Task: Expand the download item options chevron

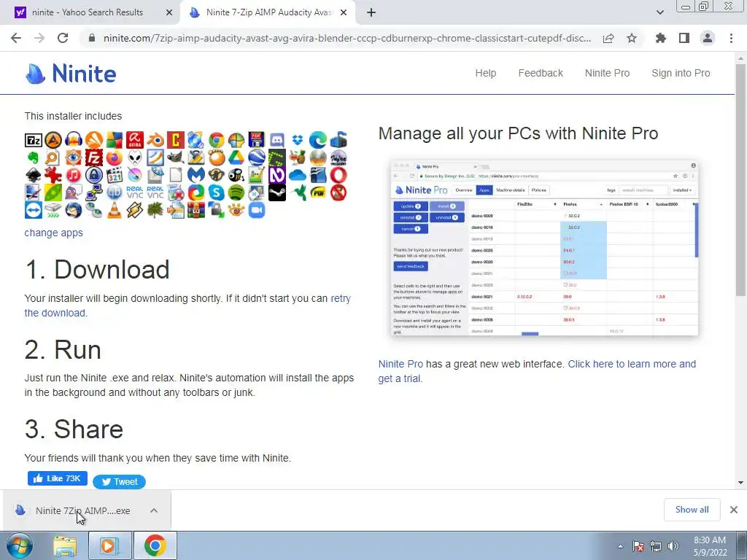Action: click(x=153, y=510)
